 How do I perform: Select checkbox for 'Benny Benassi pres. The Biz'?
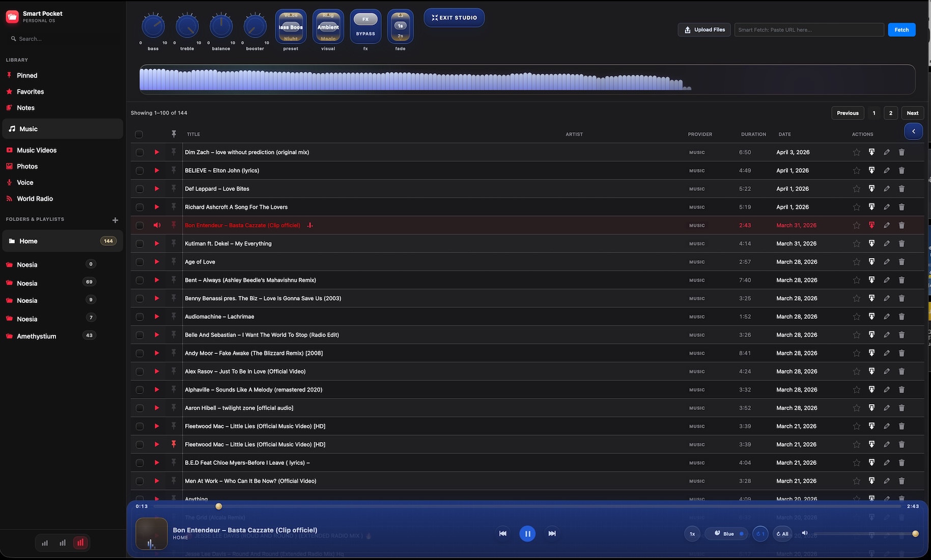pos(139,298)
